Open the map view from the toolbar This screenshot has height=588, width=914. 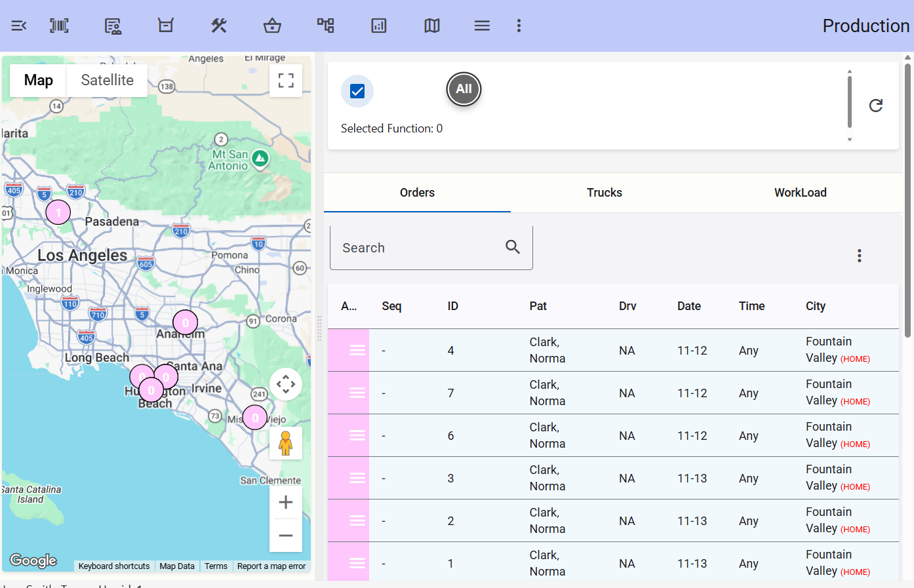pyautogui.click(x=431, y=26)
